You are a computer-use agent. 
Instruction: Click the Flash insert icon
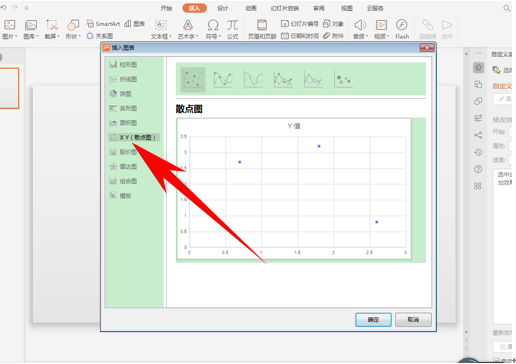click(402, 29)
